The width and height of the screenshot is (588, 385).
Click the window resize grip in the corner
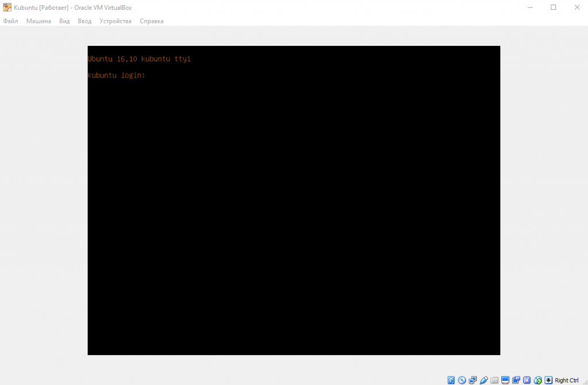point(585,382)
